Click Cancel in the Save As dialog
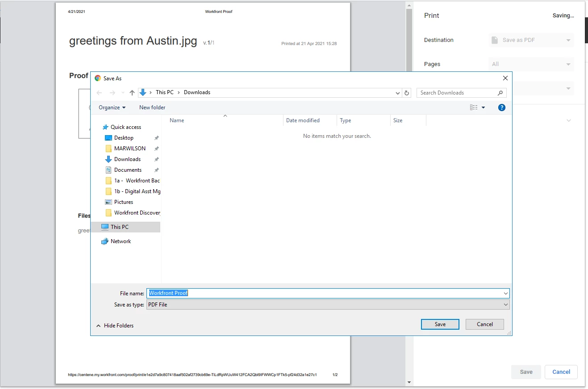 point(485,324)
